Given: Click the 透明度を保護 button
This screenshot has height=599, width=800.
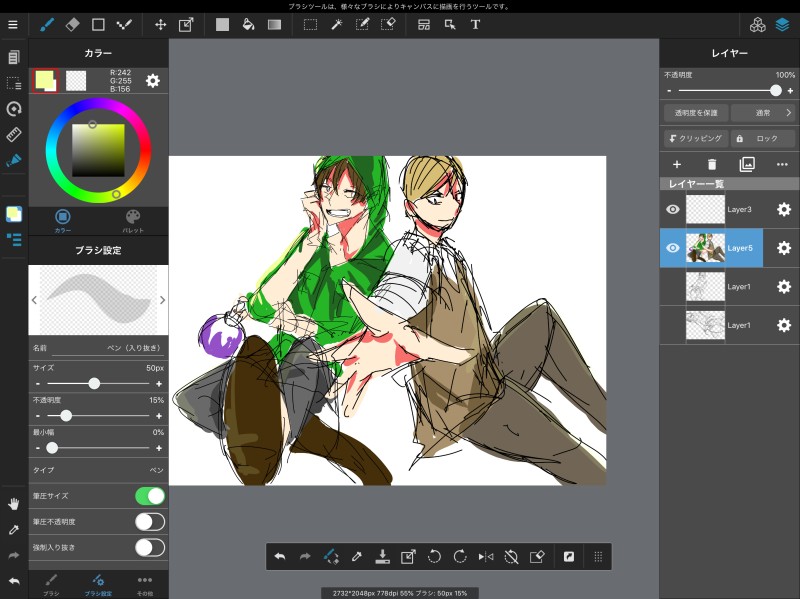Looking at the screenshot, I should (696, 113).
